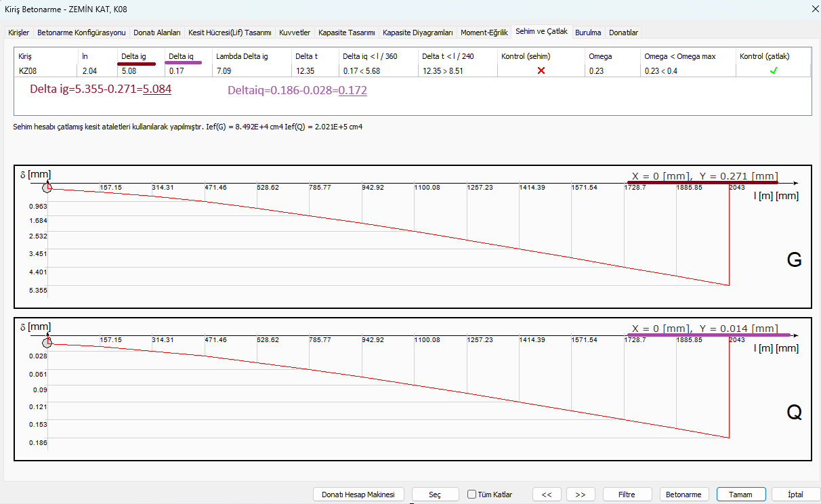The height and width of the screenshot is (504, 821).
Task: Go to next beam with >> button
Action: coord(581,495)
